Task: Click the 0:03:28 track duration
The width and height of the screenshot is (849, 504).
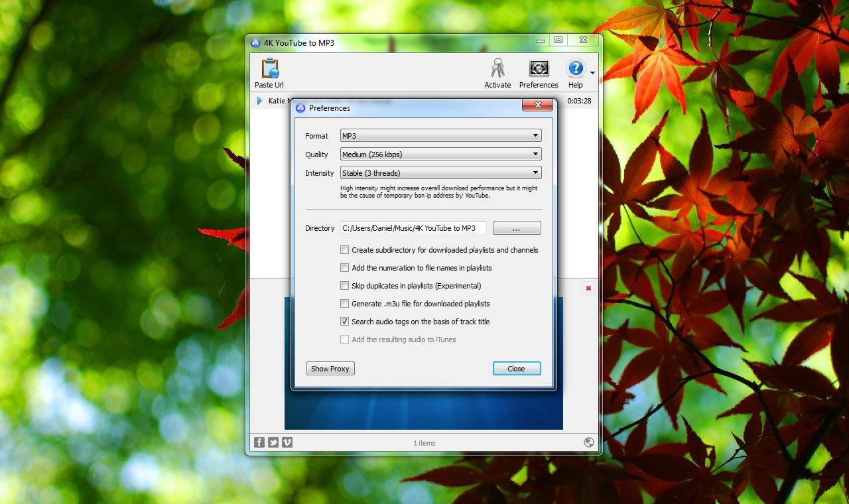Action: tap(579, 101)
